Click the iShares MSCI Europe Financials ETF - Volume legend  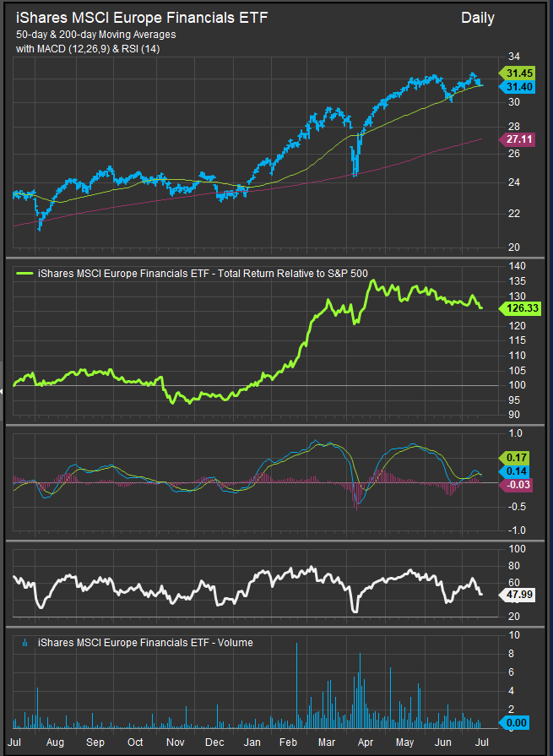[x=144, y=643]
